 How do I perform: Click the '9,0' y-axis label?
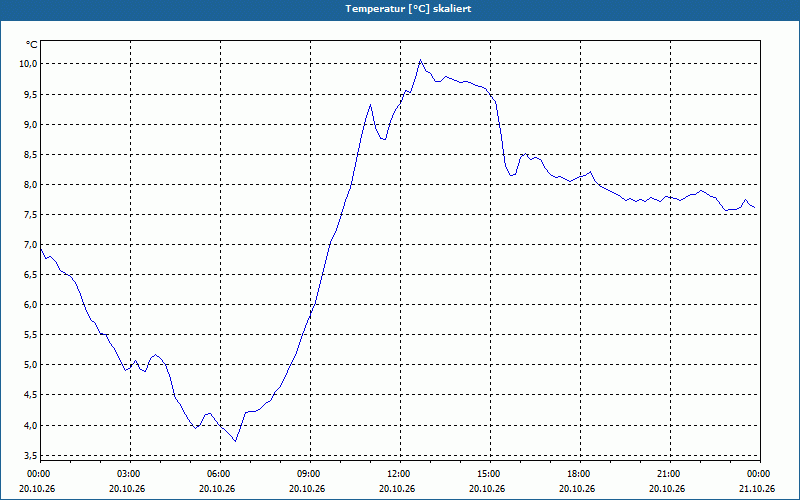tap(31, 124)
